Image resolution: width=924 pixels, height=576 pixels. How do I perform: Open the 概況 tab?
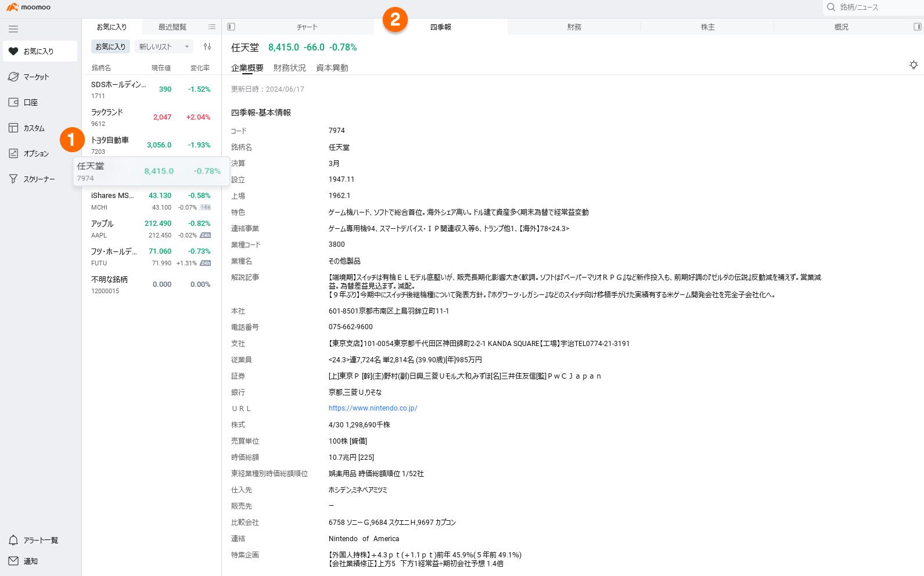pos(842,27)
